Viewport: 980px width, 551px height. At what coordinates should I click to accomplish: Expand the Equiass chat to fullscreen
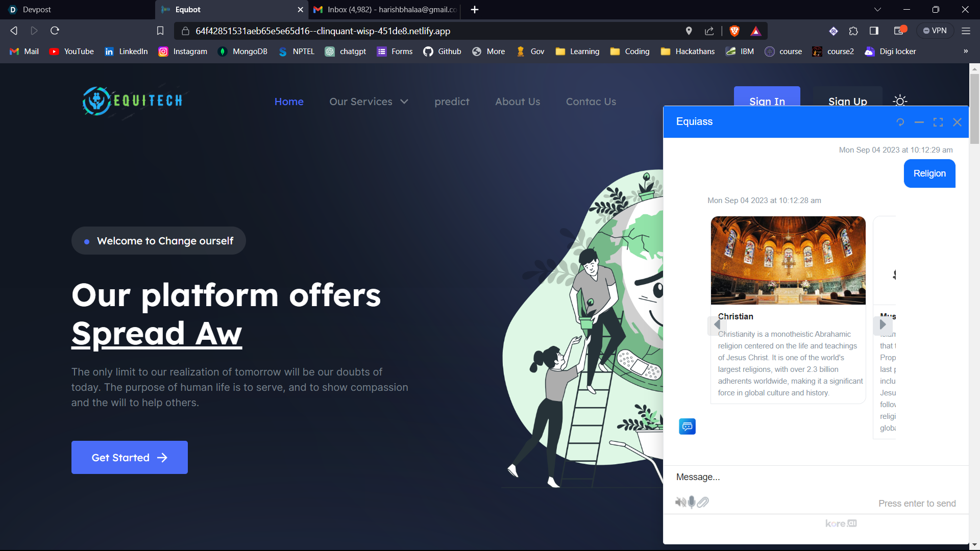(938, 122)
